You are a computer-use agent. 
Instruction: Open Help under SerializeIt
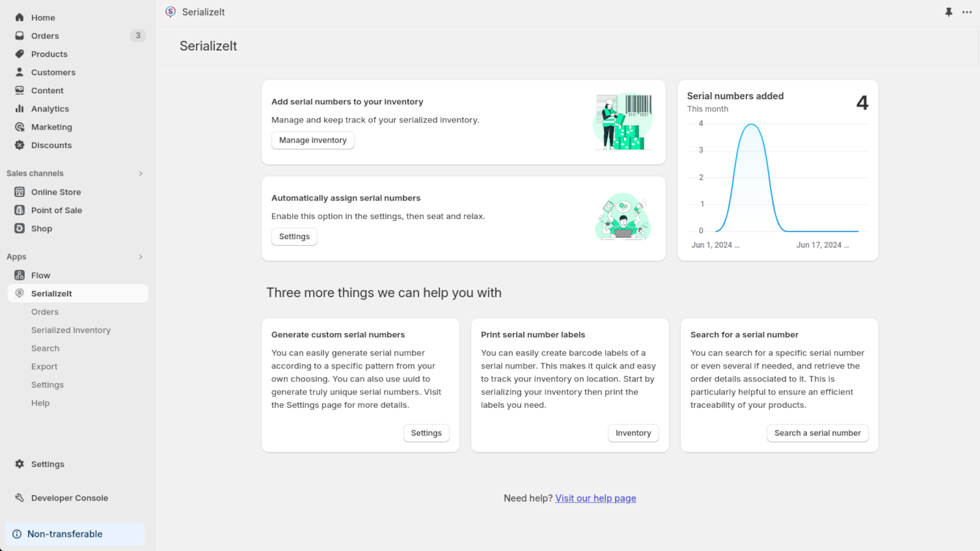(x=40, y=403)
